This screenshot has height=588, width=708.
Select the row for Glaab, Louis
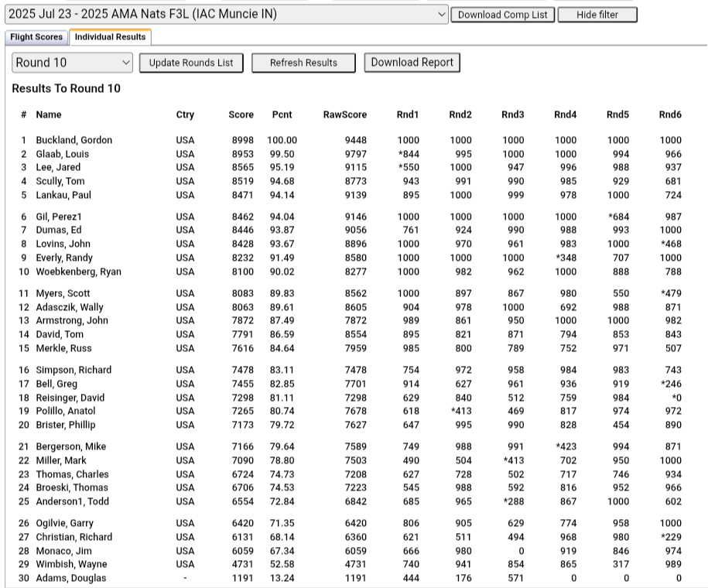(61, 154)
